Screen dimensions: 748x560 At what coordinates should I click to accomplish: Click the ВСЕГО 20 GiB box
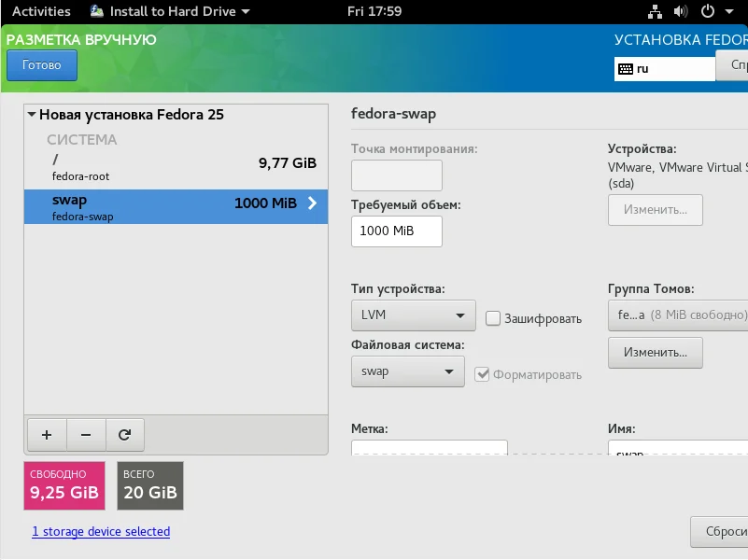[150, 485]
